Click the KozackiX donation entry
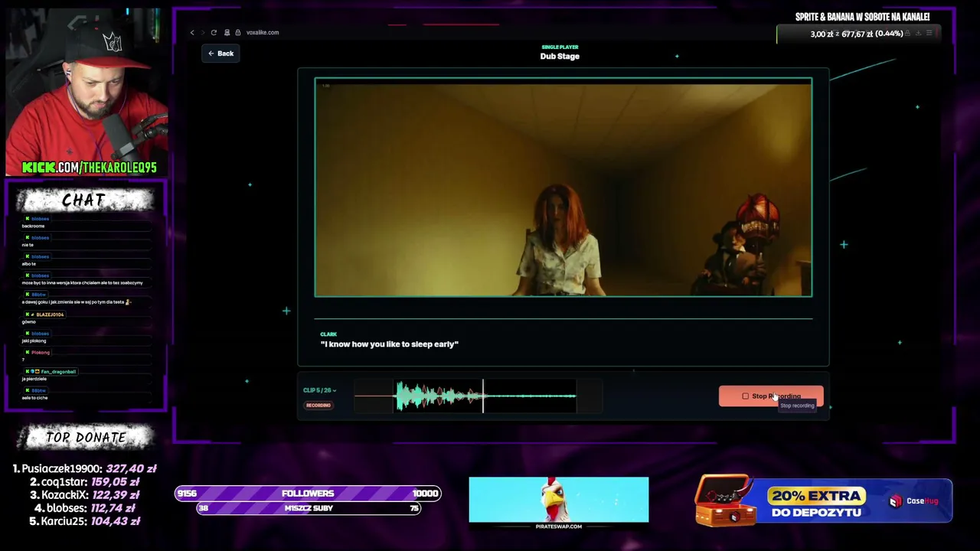 click(84, 495)
